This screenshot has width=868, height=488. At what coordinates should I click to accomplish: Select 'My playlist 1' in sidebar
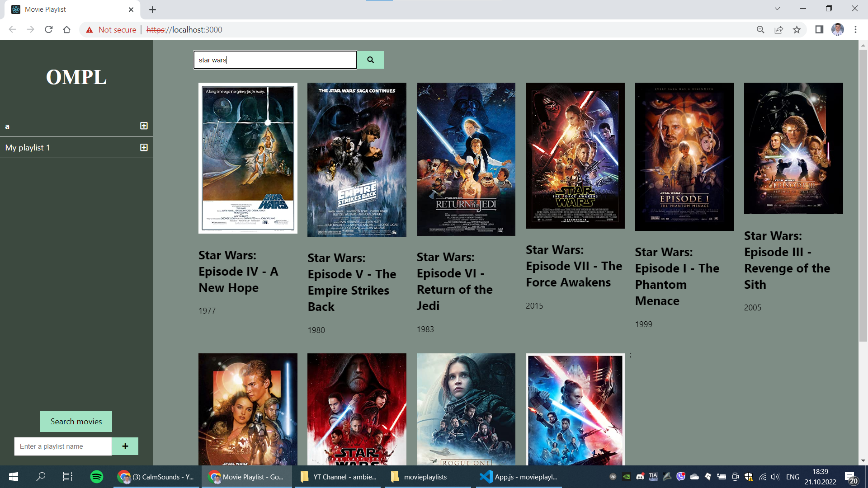click(28, 148)
